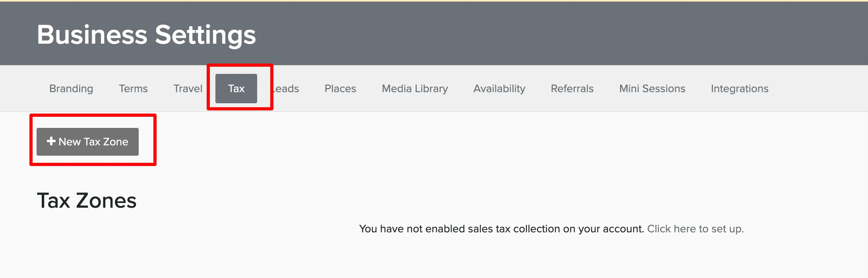Image resolution: width=868 pixels, height=278 pixels.
Task: Click the Business Settings page title
Action: [x=146, y=35]
